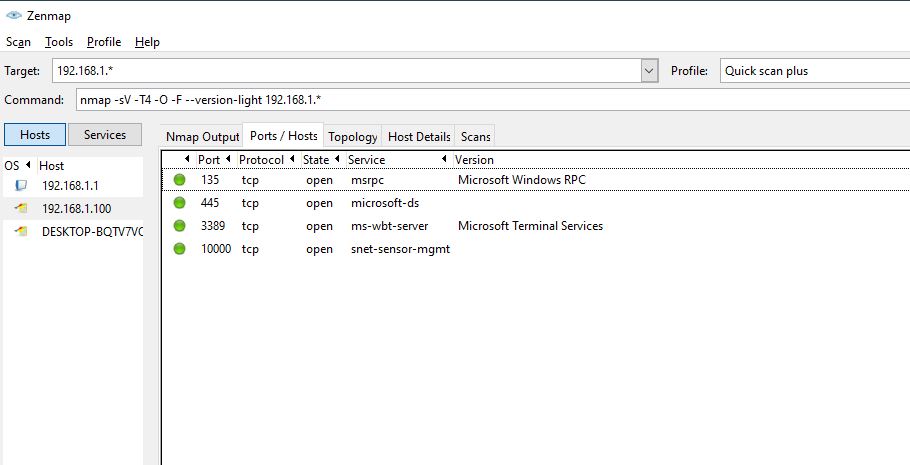Click green open-state indicator for port 10000
This screenshot has height=465, width=910.
coord(179,248)
